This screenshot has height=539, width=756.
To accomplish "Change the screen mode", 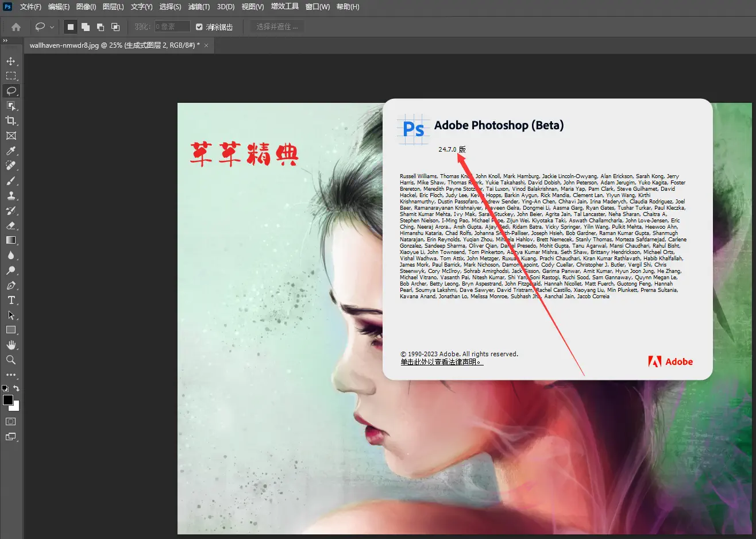I will [x=11, y=437].
